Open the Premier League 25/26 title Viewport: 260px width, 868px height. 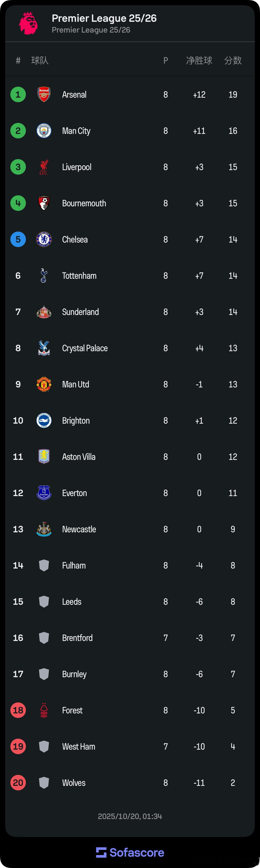(x=104, y=18)
